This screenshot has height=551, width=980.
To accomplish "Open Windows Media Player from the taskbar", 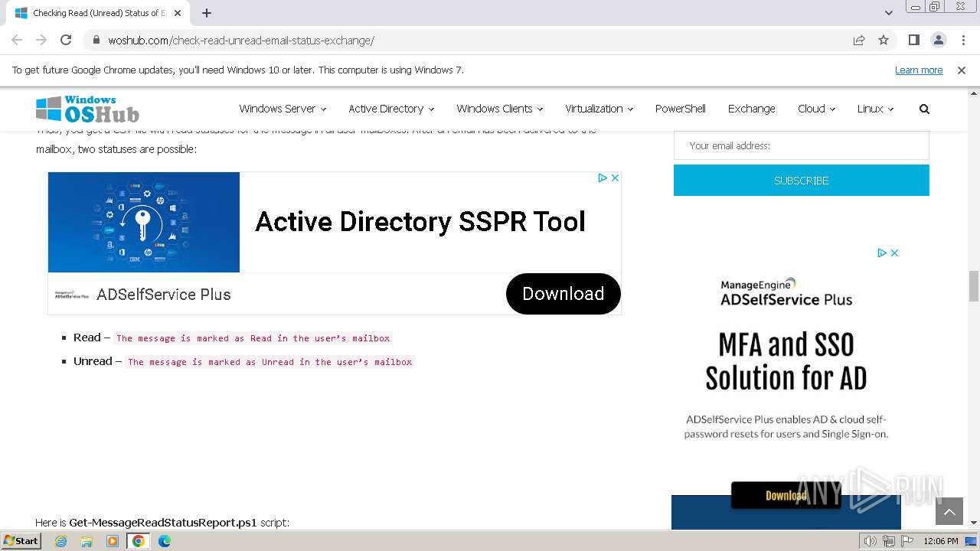I will pyautogui.click(x=113, y=541).
